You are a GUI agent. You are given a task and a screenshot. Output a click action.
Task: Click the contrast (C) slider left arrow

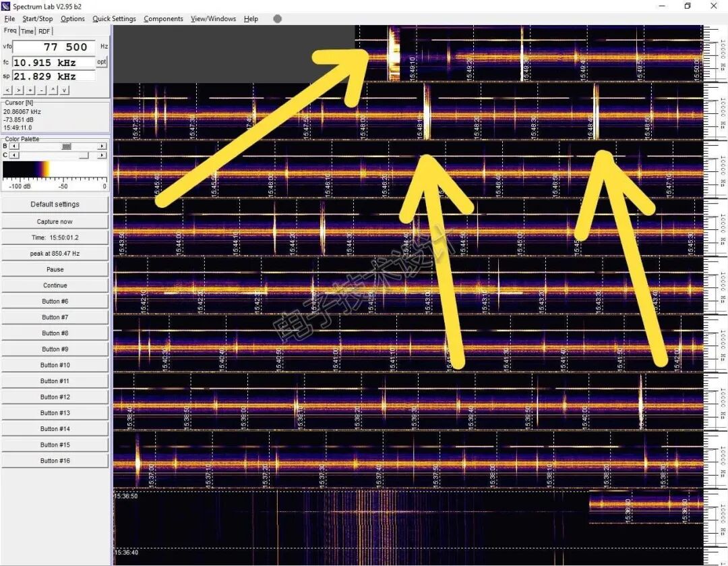pyautogui.click(x=14, y=155)
